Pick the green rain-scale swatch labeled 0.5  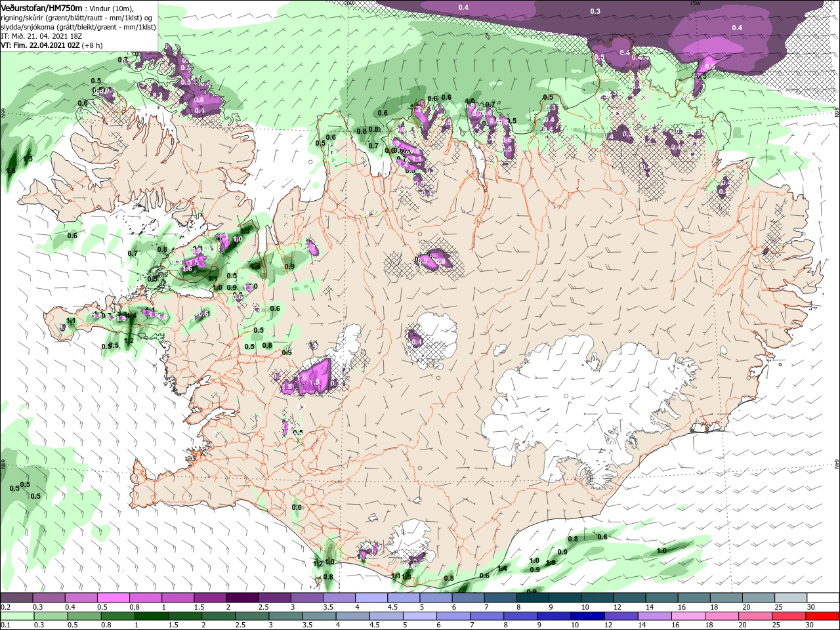83,616
